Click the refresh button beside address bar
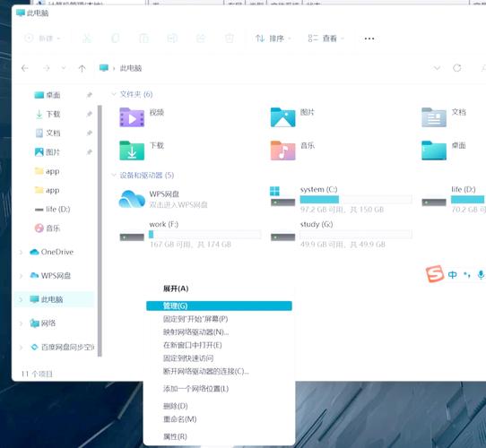Screen dimensions: 486x448 click(x=457, y=68)
